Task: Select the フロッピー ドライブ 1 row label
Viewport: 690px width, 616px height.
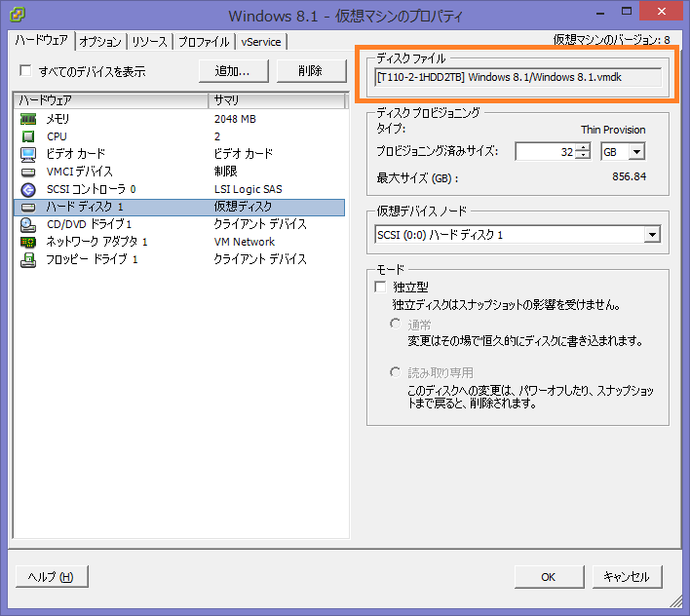Action: pos(92,259)
